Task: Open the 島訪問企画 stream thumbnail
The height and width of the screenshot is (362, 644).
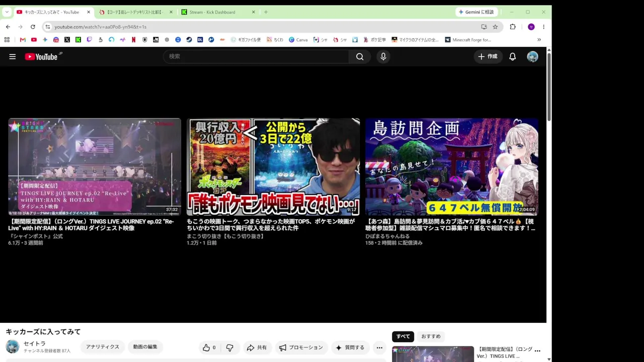Action: point(452,167)
